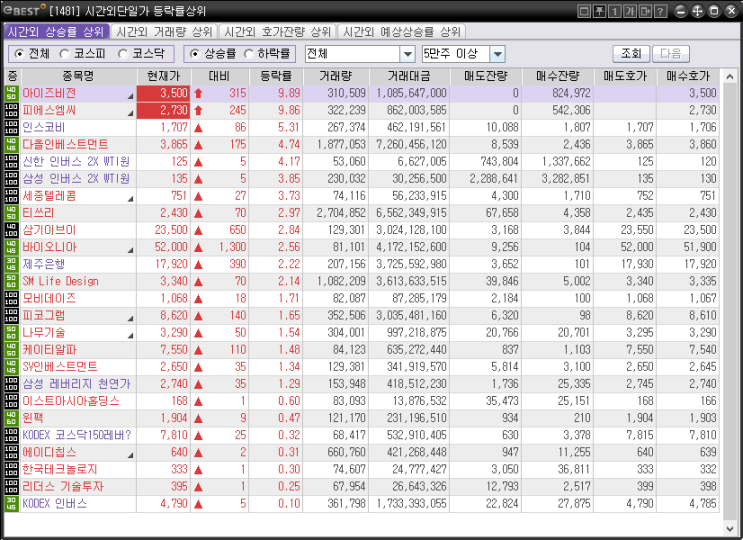Click the scrollbar up arrow

[x=730, y=76]
